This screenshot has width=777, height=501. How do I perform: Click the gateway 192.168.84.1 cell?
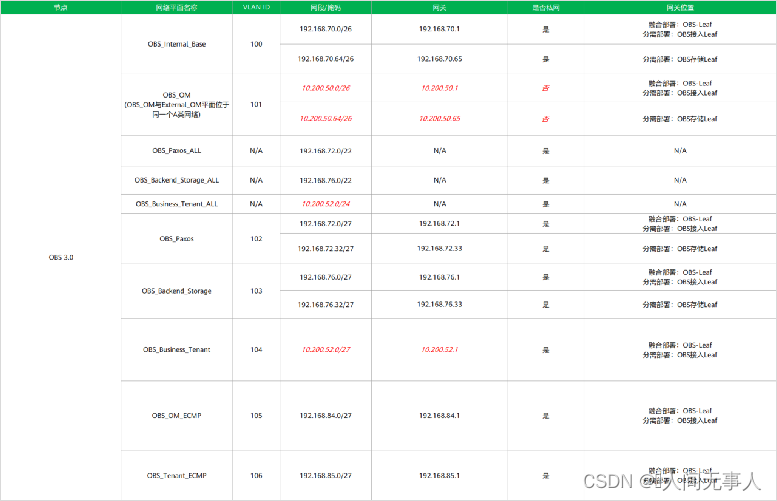coord(440,416)
